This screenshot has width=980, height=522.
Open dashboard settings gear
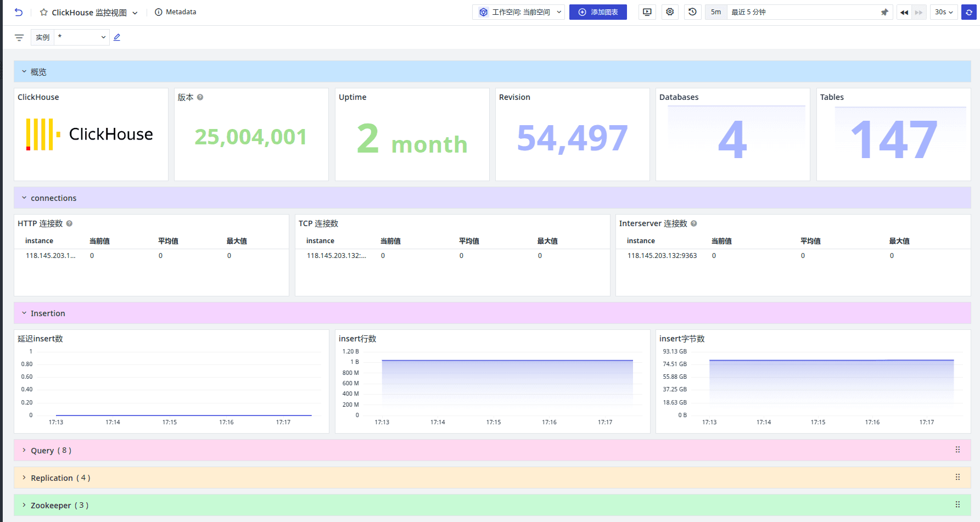point(670,12)
